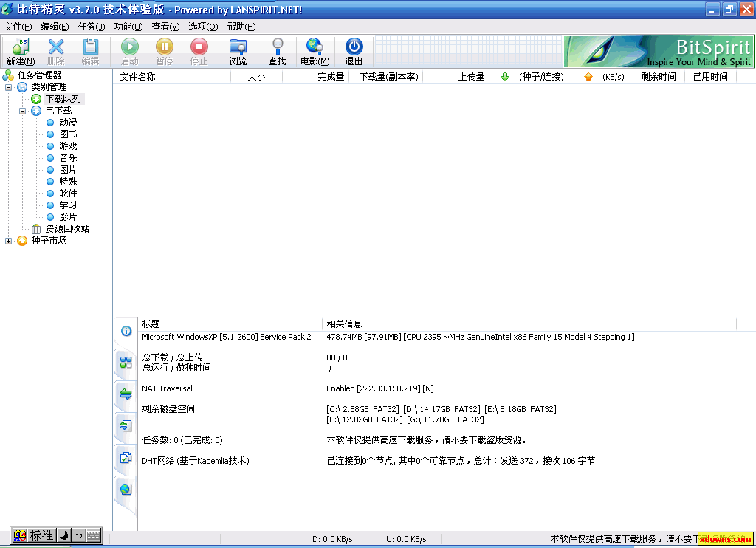The height and width of the screenshot is (548, 756).
Task: Sort by the 文件名称 column header
Action: coord(172,77)
